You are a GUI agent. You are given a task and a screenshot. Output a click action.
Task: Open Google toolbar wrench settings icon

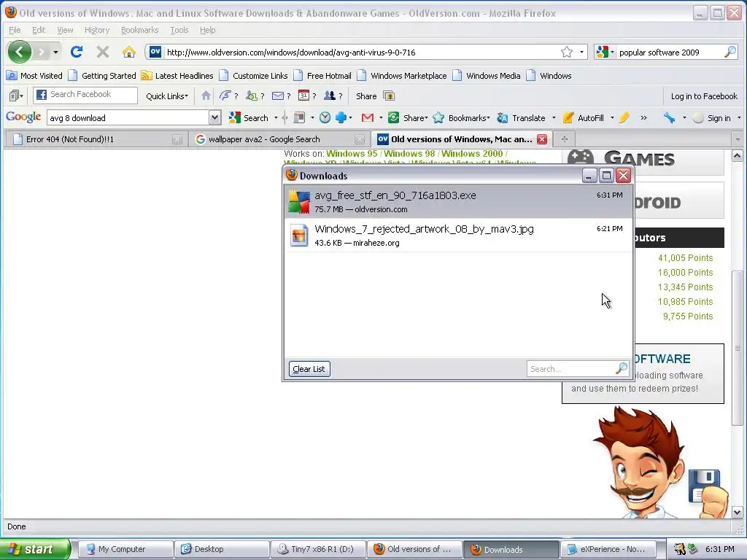click(670, 117)
